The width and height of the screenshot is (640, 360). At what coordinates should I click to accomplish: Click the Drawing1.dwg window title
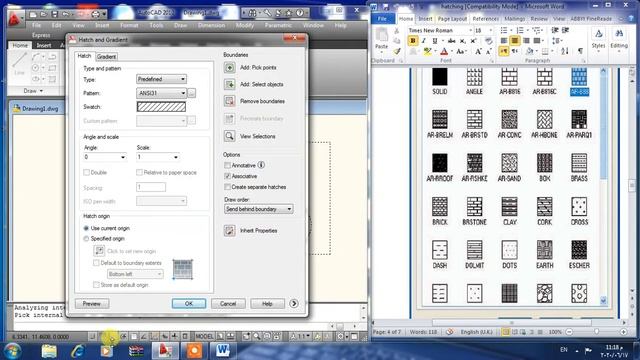40,109
